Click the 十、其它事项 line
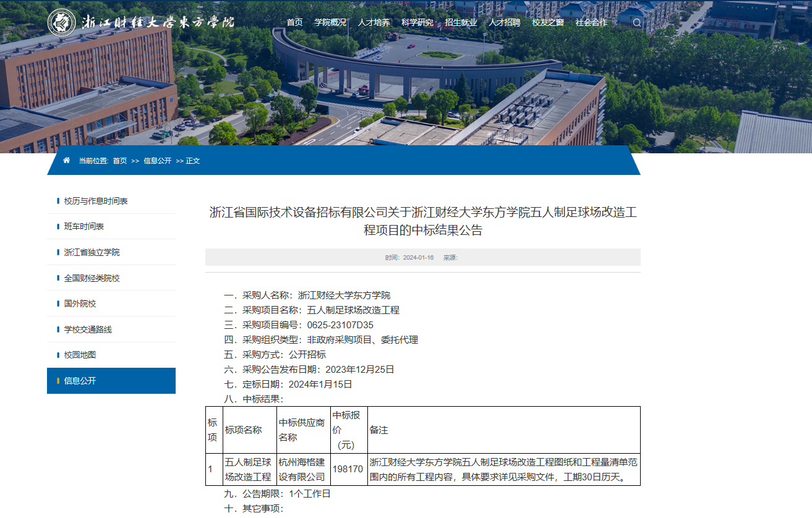The width and height of the screenshot is (812, 518). pyautogui.click(x=254, y=509)
